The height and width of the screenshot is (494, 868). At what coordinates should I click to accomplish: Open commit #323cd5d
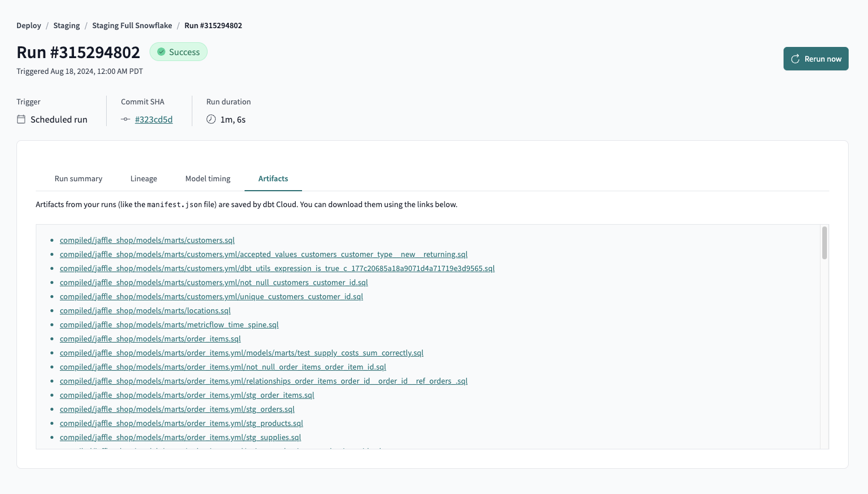click(154, 119)
